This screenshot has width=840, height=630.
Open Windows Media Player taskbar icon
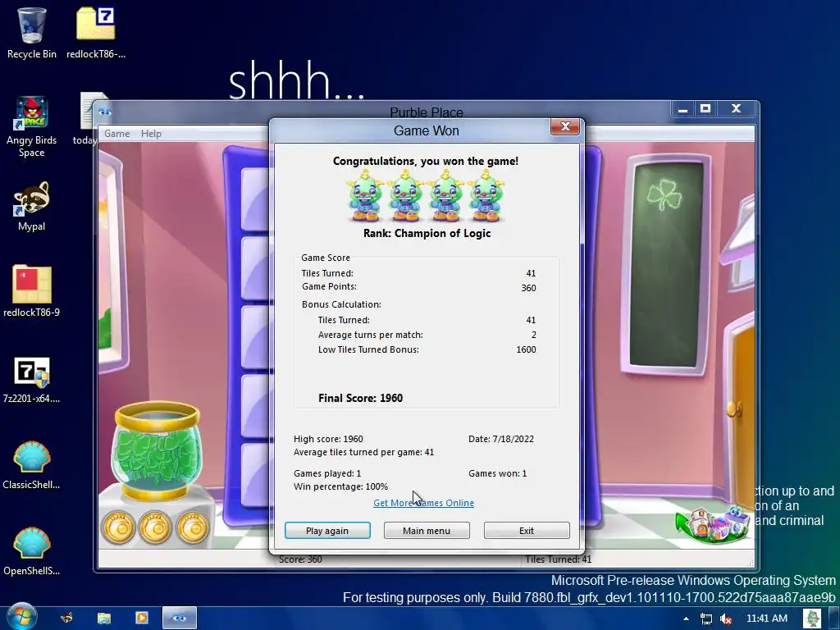[x=141, y=619]
